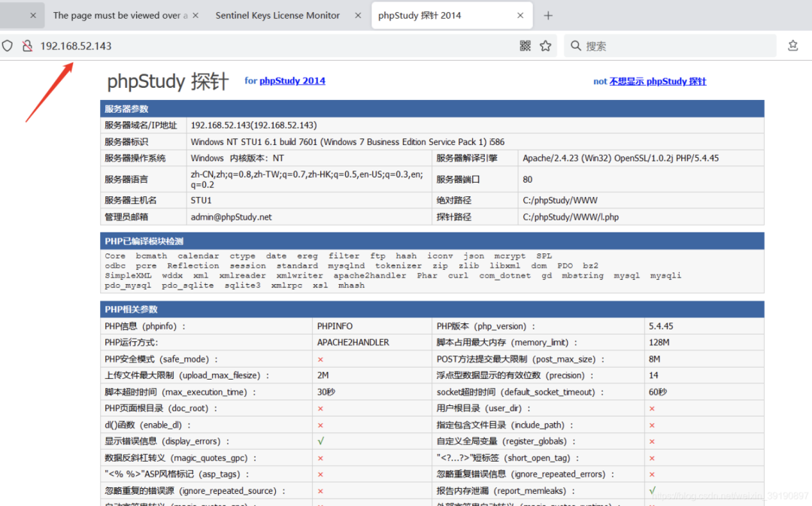This screenshot has height=506, width=812.
Task: Click the probe path C:/phpStudy/WWW/l.php
Action: pos(571,217)
